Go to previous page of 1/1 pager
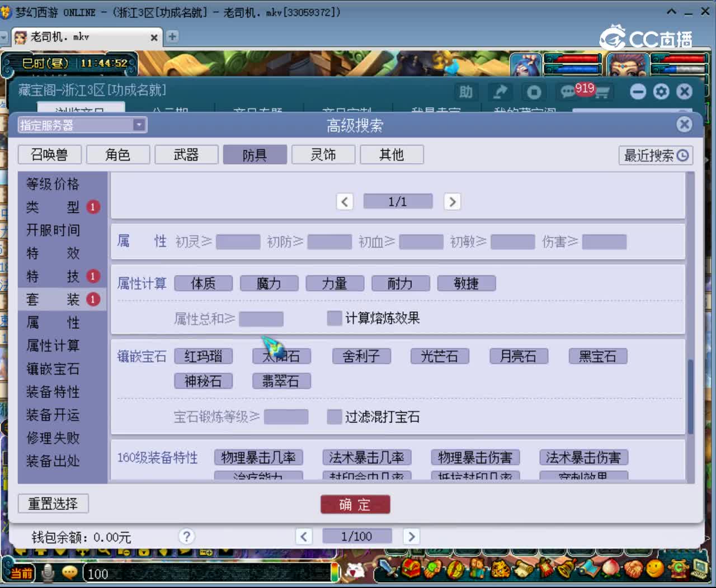Viewport: 716px width, 588px height. (345, 201)
